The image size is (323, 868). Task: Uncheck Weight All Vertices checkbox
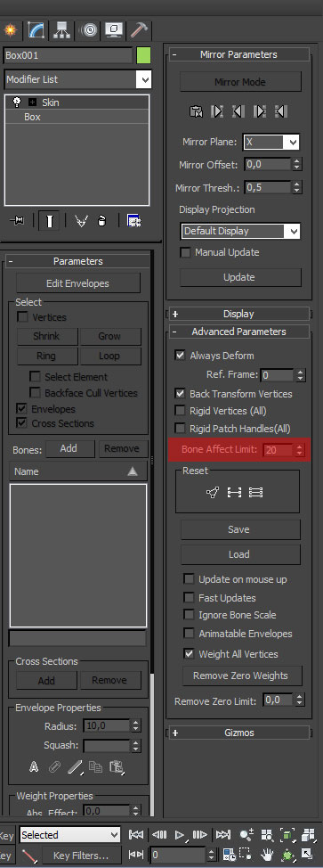[x=190, y=654]
